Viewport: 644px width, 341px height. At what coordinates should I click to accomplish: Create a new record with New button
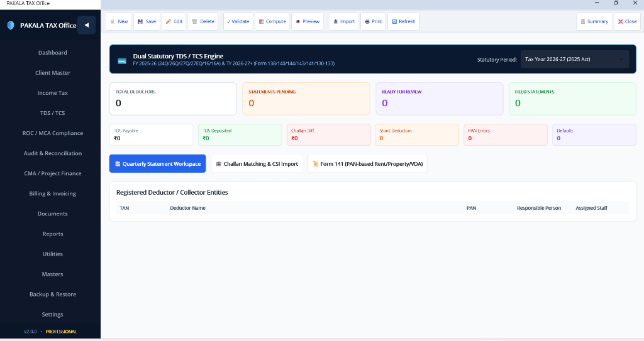119,21
